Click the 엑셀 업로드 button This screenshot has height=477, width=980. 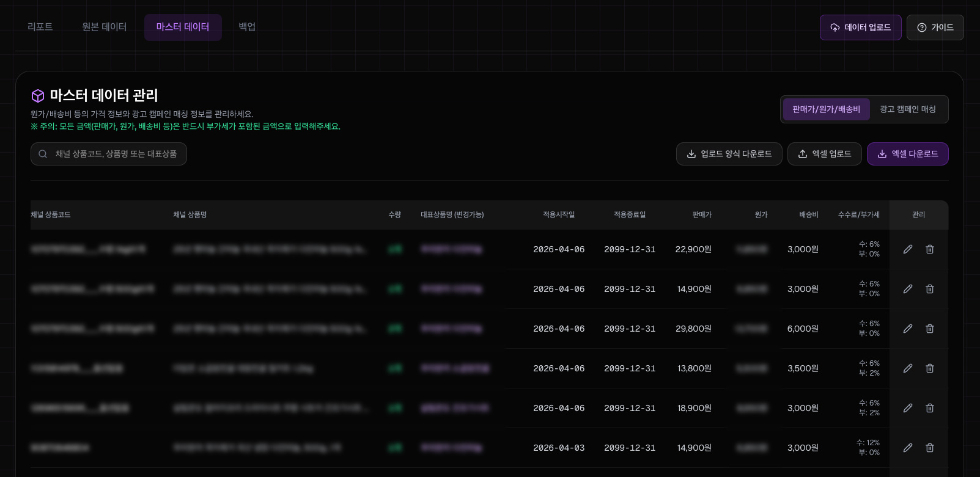click(x=825, y=154)
